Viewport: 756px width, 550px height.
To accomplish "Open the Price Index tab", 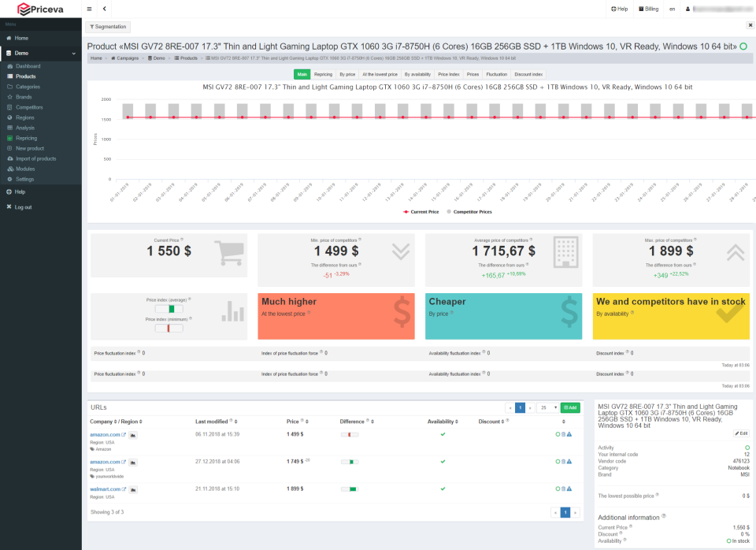I will point(449,74).
